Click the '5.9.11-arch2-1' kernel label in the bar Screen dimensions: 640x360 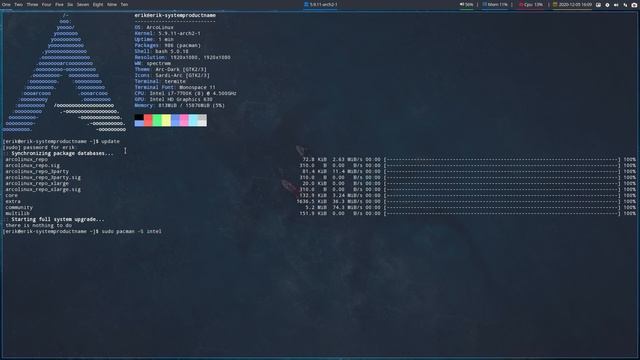tap(323, 4)
